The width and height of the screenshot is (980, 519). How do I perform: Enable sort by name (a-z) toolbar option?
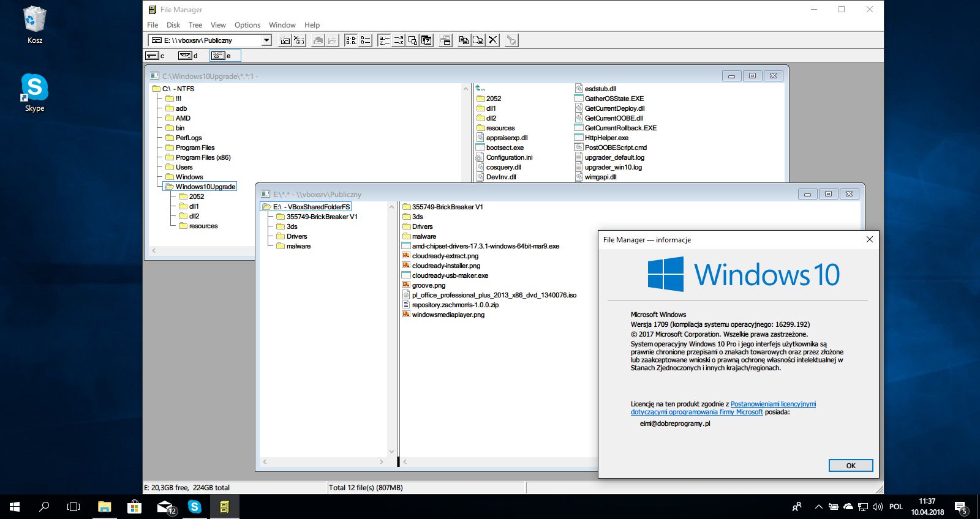coord(384,40)
